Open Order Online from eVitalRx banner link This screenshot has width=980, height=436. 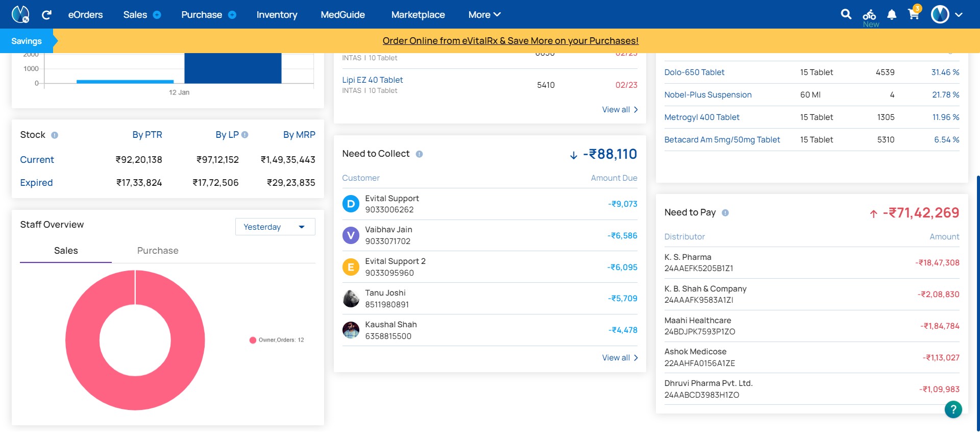(510, 41)
